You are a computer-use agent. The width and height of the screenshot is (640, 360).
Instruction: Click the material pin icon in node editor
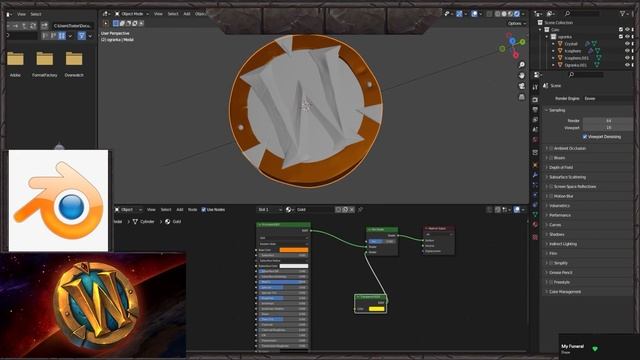pos(360,209)
